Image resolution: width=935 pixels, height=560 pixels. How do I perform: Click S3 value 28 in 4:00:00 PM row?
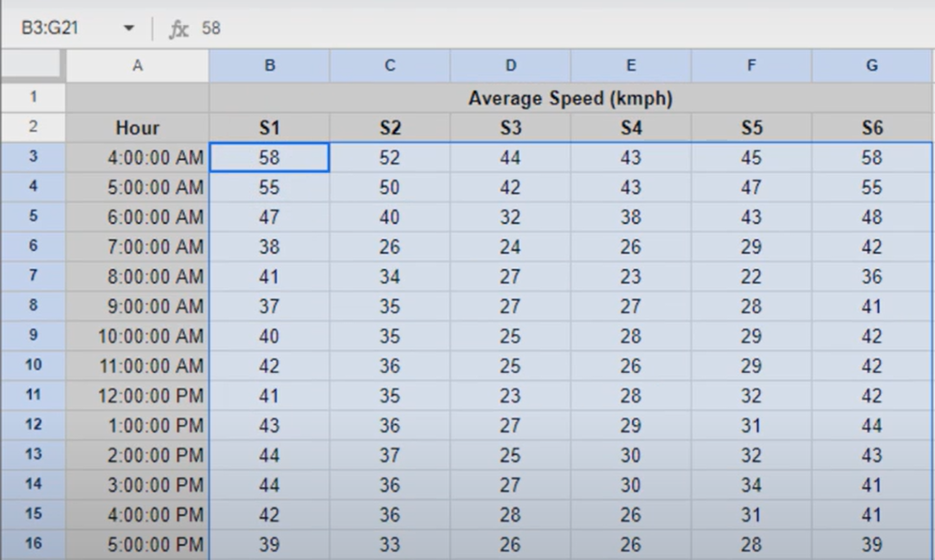(x=511, y=515)
